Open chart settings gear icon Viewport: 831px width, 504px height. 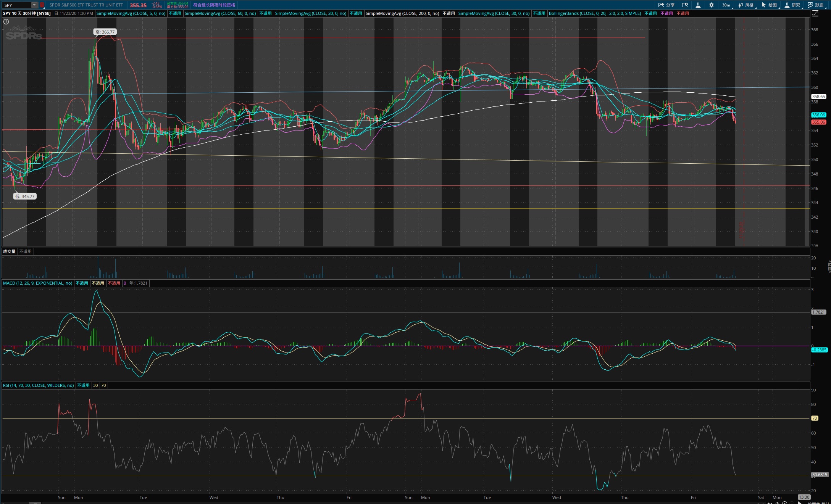[x=712, y=5]
